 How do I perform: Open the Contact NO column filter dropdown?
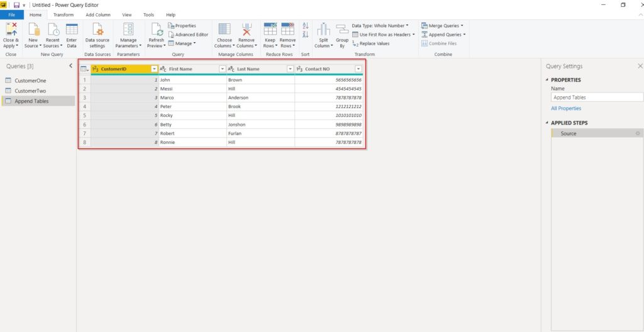358,69
